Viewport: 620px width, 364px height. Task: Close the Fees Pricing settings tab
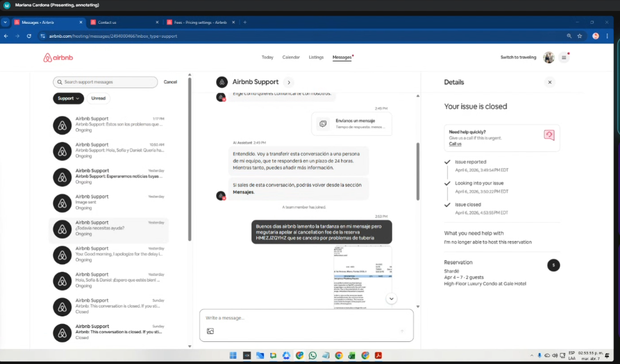point(233,23)
